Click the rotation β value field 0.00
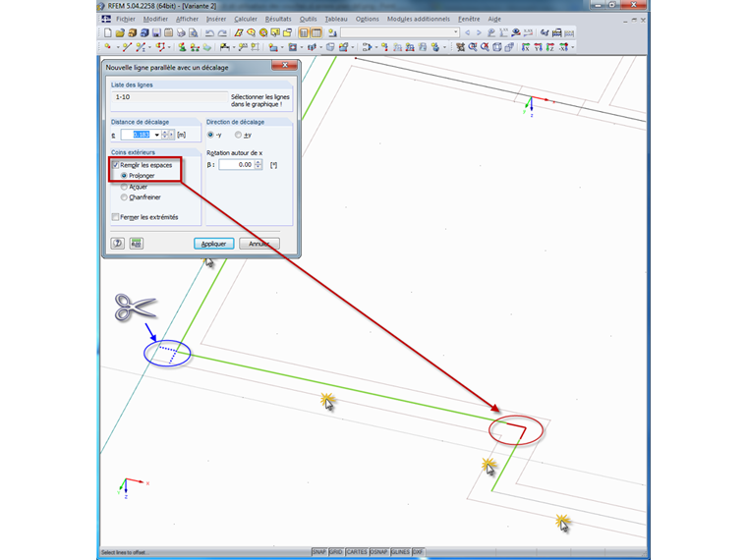This screenshot has height=560, width=747. coord(237,164)
